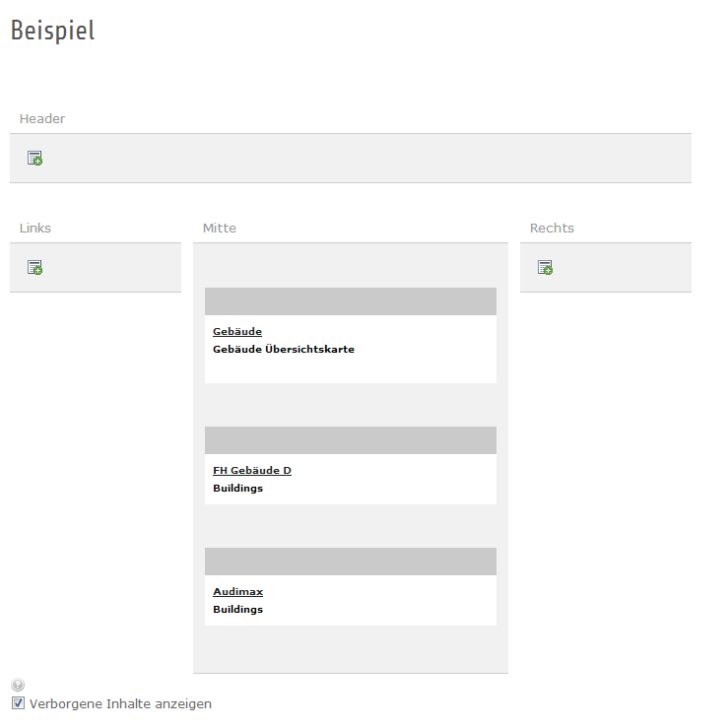Click the 'Beispiel' page title

[x=52, y=31]
